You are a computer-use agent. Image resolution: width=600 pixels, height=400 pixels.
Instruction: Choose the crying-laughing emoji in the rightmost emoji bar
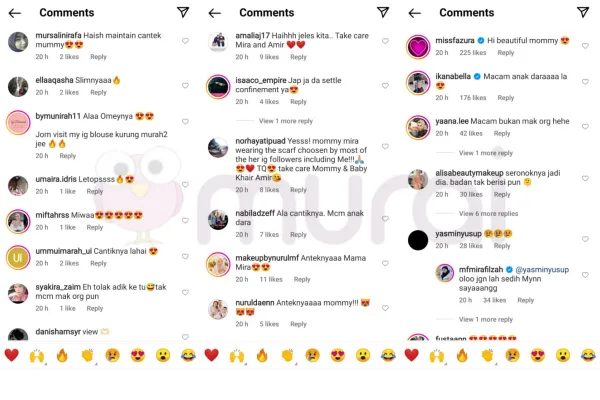(588, 355)
